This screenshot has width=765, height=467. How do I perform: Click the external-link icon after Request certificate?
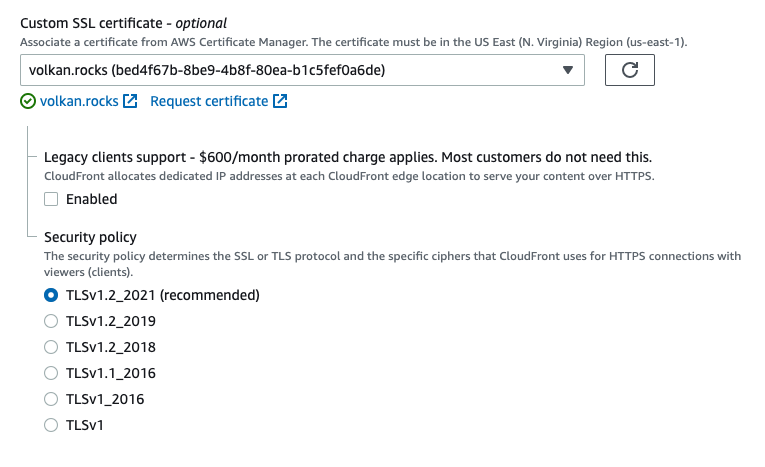pyautogui.click(x=281, y=101)
